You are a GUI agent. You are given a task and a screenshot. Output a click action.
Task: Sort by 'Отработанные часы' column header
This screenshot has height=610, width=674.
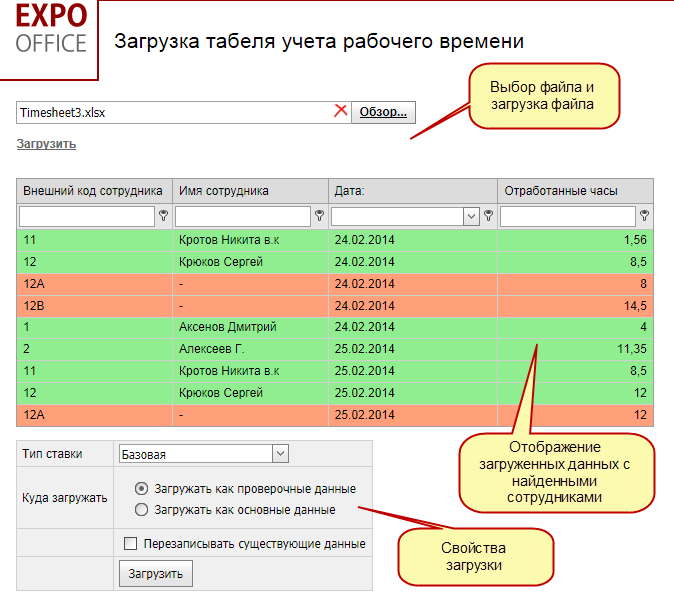561,191
